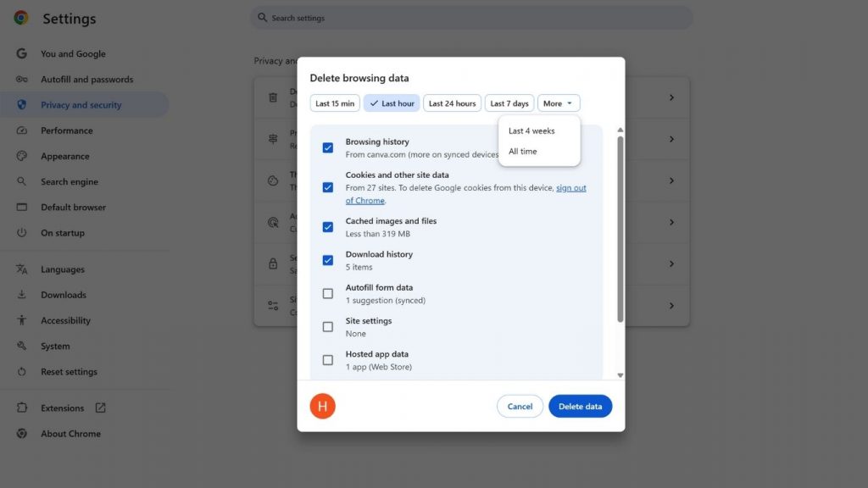Screen dimensions: 868x488
Task: Check the Site settings checkbox
Action: 328,326
